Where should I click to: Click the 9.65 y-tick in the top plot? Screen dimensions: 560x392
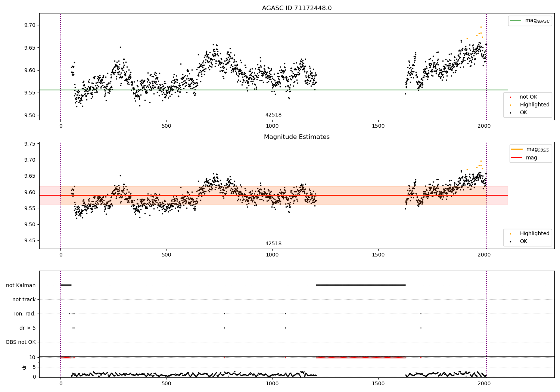click(30, 48)
